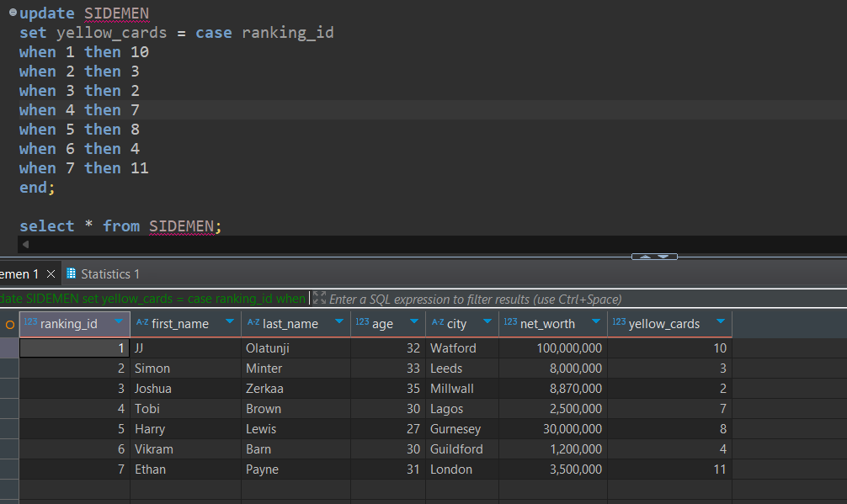Viewport: 847px width, 504px height.
Task: Select the yellow_cards column header
Action: coord(670,324)
